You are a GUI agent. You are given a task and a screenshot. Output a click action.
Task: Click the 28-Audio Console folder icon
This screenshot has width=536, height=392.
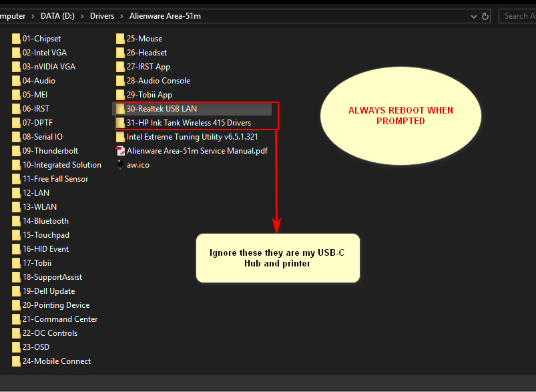point(120,81)
